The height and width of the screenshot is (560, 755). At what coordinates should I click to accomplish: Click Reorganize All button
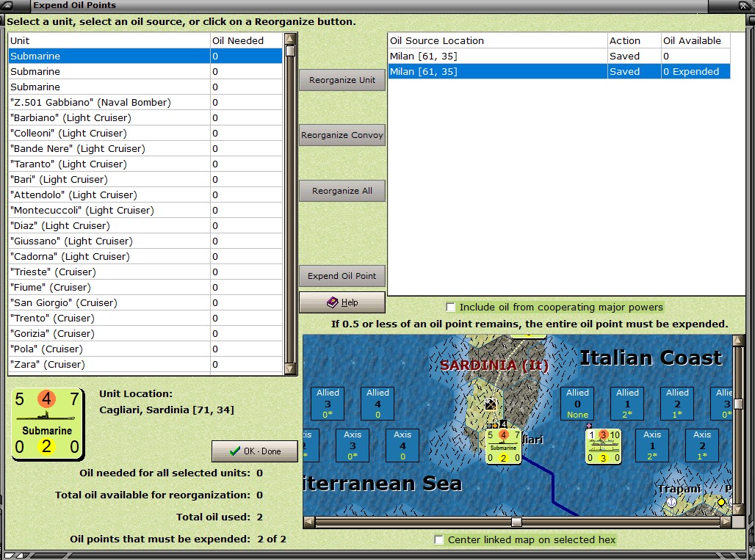coord(342,191)
